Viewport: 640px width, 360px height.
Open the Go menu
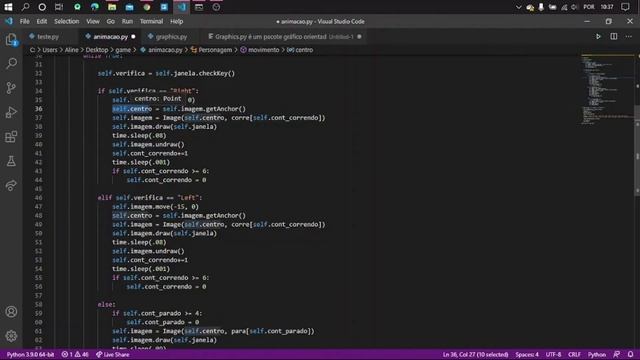[111, 21]
